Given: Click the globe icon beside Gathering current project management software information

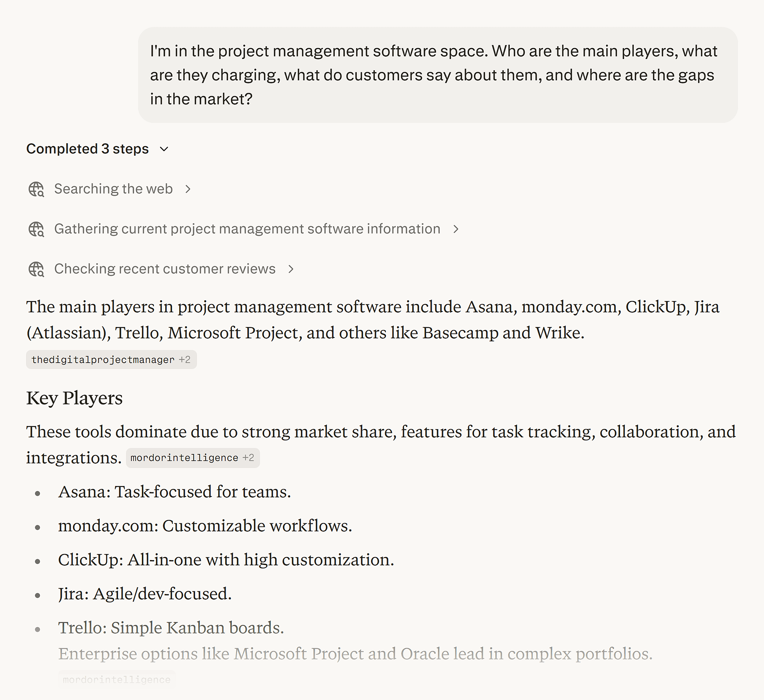Looking at the screenshot, I should (x=36, y=229).
